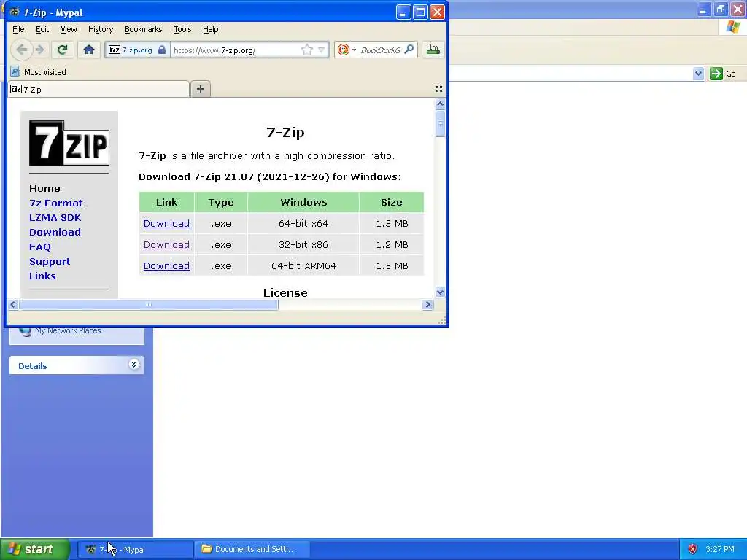Viewport: 747px width, 560px height.
Task: Show all tabs grid icon
Action: pyautogui.click(x=438, y=89)
